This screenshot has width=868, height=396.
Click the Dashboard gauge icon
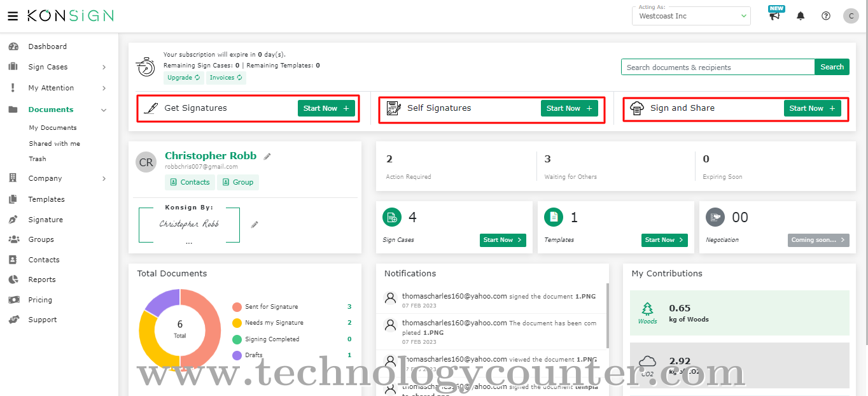coord(13,46)
